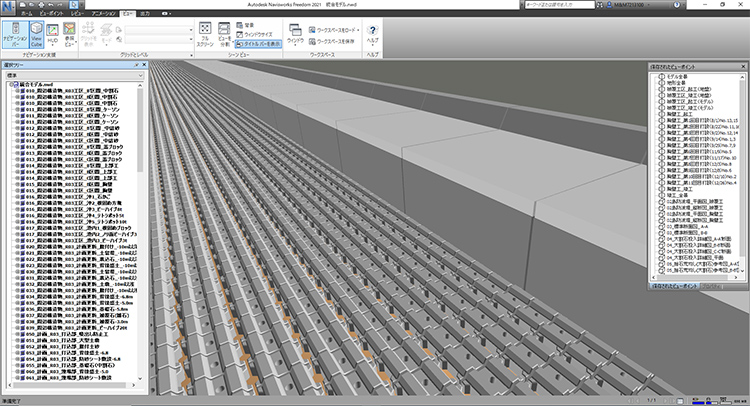Image resolution: width=750 pixels, height=406 pixels.
Task: Click the Undo arrow in quick access toolbar
Action: pyautogui.click(x=51, y=4)
